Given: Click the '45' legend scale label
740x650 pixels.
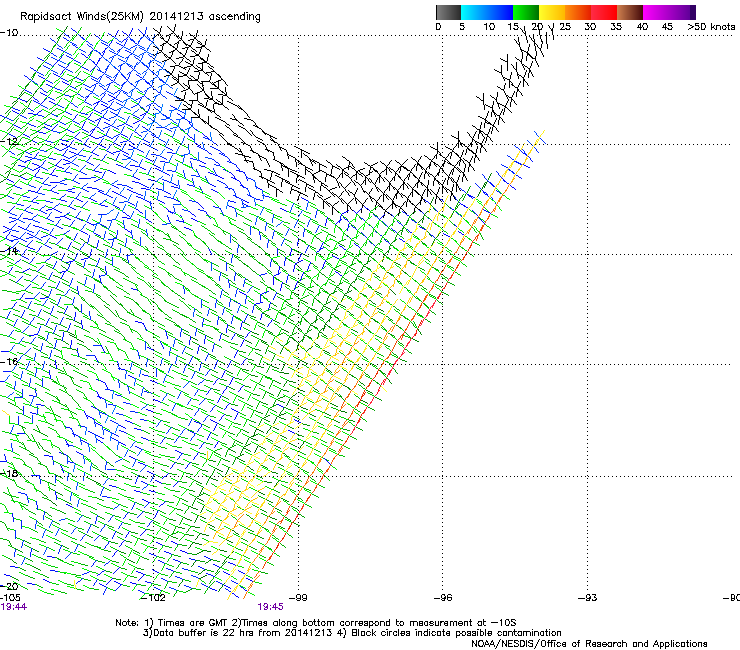Looking at the screenshot, I should pyautogui.click(x=667, y=26).
